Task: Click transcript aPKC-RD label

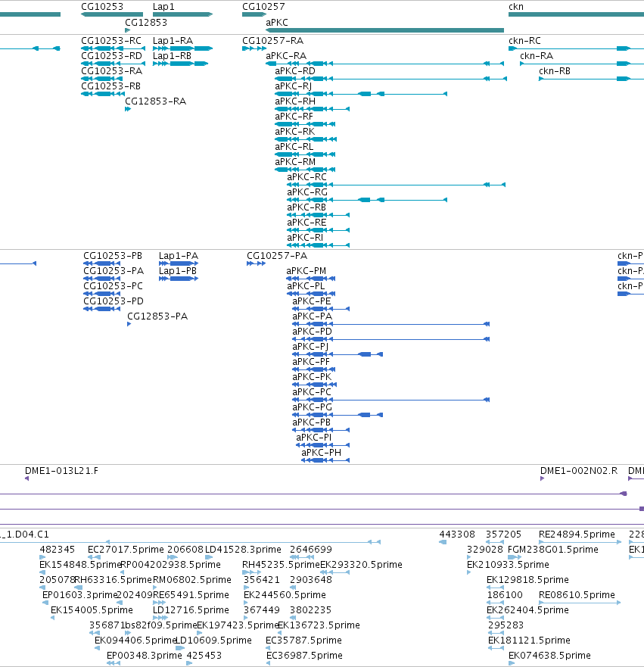Action: [x=295, y=71]
